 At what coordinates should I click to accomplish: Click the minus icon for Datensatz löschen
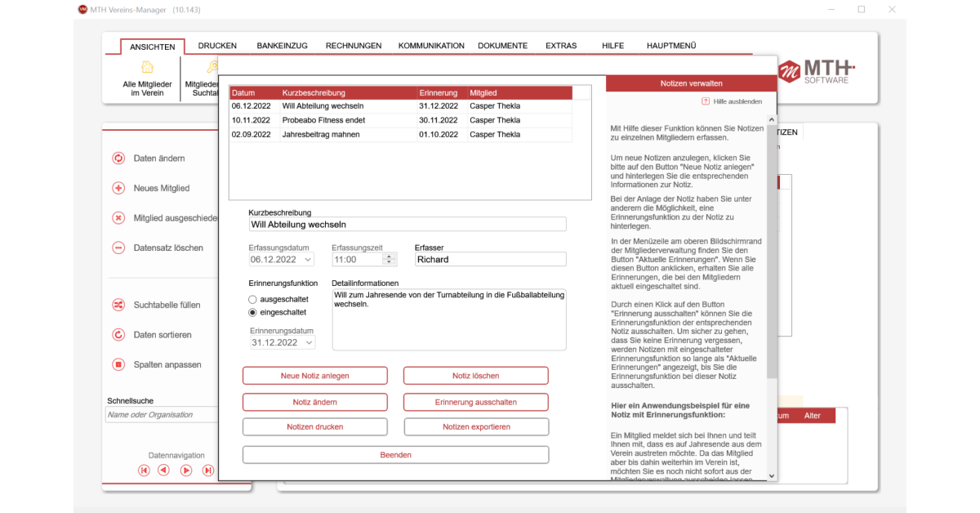click(118, 248)
